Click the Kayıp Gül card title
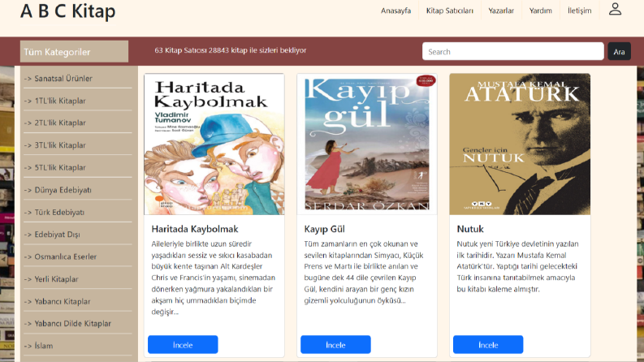Viewport: 644px width, 362px height. (324, 229)
